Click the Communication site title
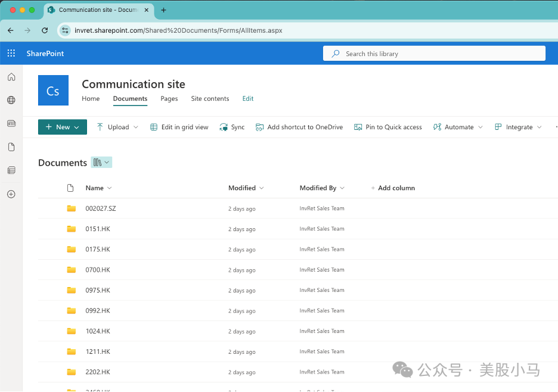This screenshot has height=392, width=558. [134, 84]
